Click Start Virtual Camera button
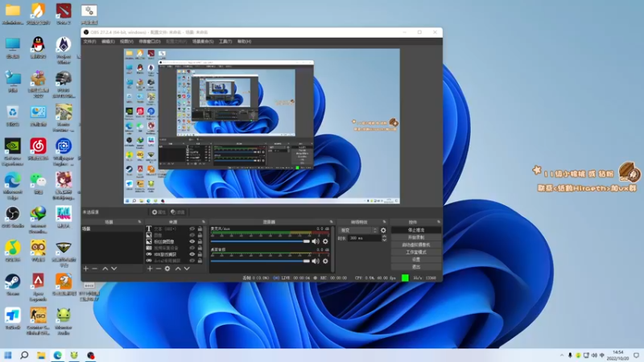 pyautogui.click(x=416, y=245)
